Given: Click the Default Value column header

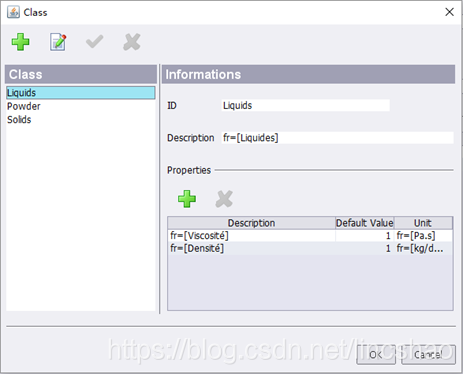Looking at the screenshot, I should pyautogui.click(x=365, y=223).
